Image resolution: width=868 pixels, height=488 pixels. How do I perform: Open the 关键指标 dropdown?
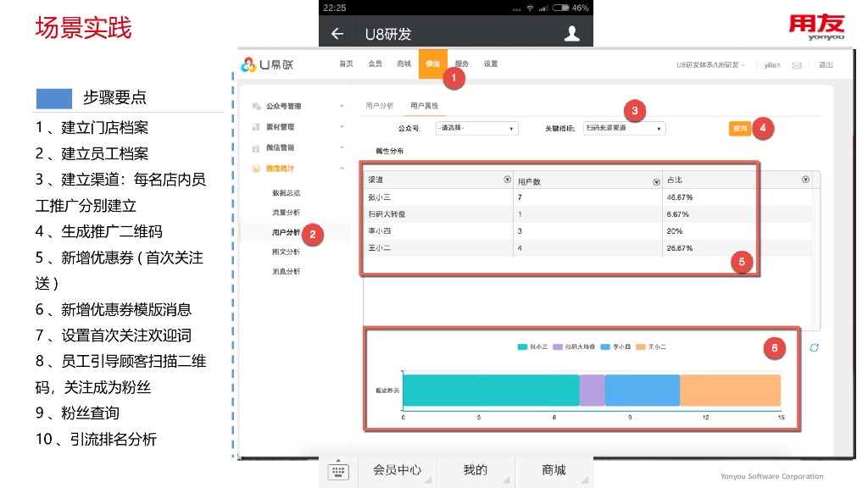[x=624, y=129]
